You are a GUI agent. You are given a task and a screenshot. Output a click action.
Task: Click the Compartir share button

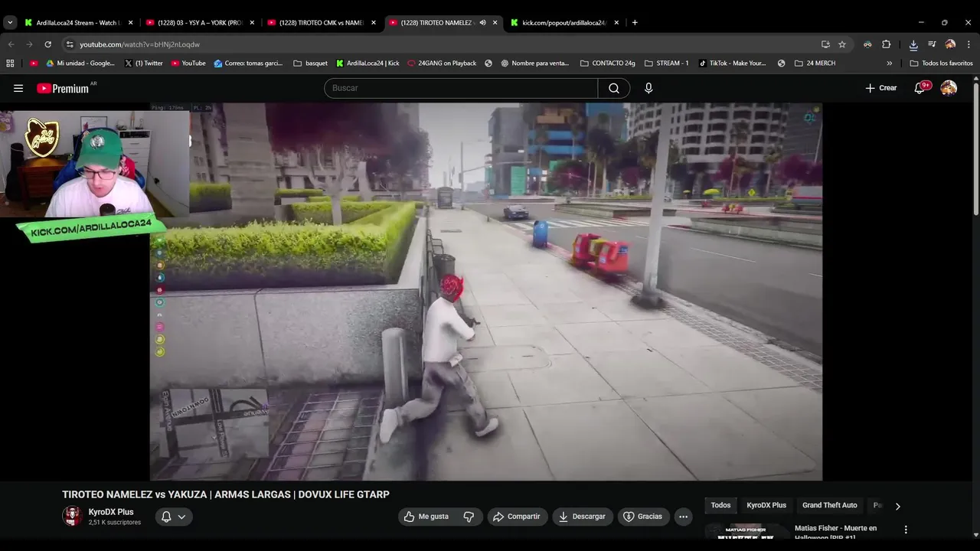coord(517,517)
